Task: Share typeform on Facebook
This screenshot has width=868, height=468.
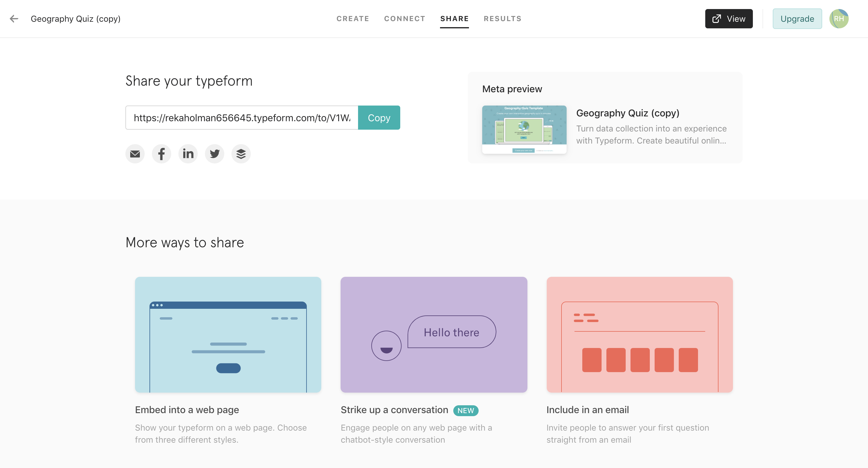Action: tap(162, 154)
